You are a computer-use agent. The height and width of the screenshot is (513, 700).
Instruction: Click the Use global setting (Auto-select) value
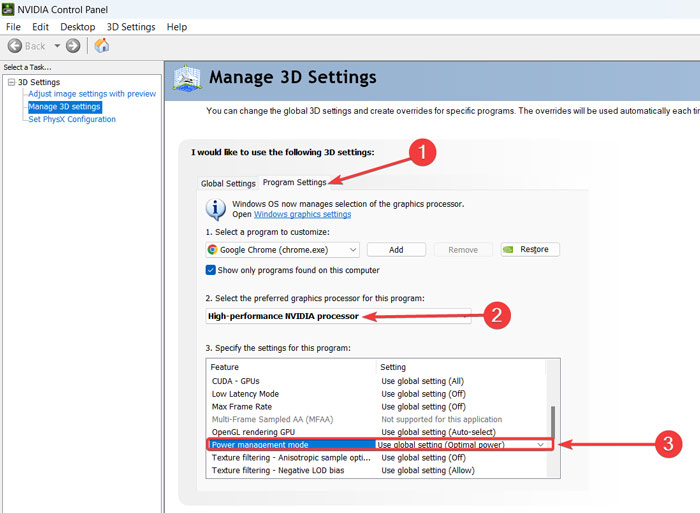pos(438,432)
